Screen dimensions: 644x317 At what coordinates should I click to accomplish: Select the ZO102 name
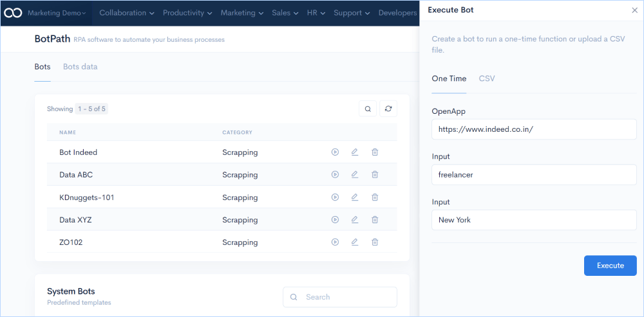pyautogui.click(x=71, y=242)
